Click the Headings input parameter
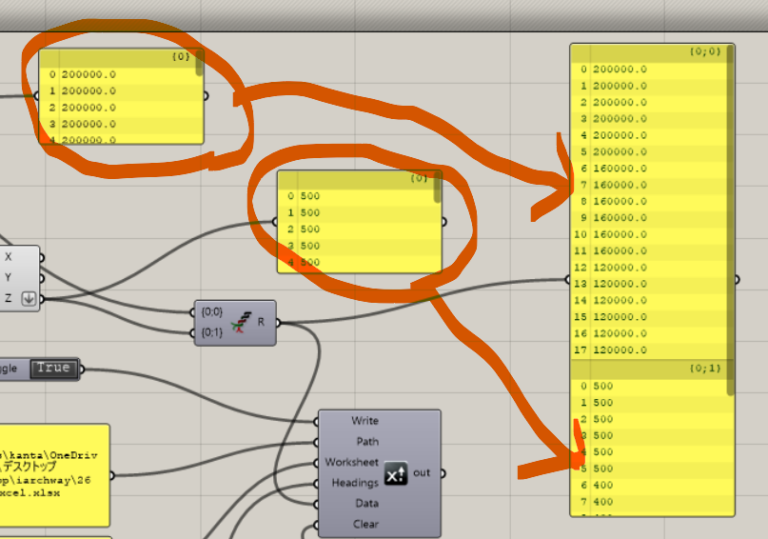 point(354,483)
